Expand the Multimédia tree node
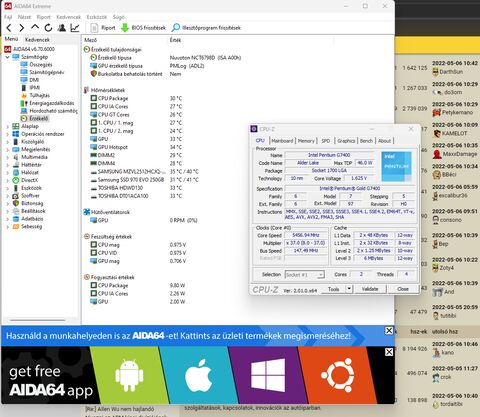 (x=8, y=157)
